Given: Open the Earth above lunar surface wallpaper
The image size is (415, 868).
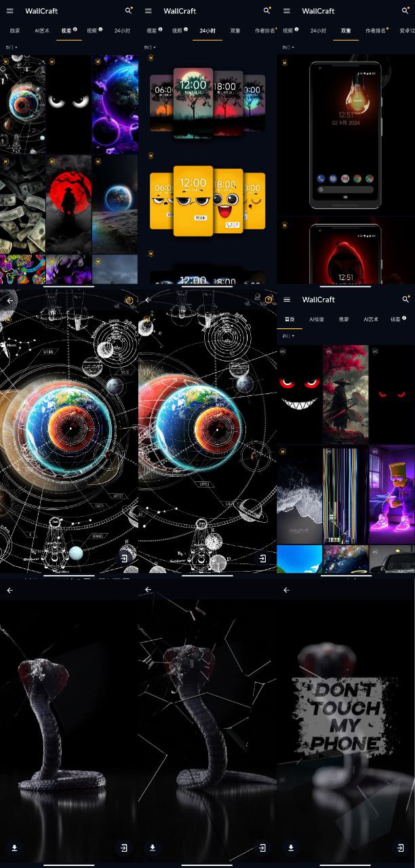Looking at the screenshot, I should pyautogui.click(x=115, y=204).
